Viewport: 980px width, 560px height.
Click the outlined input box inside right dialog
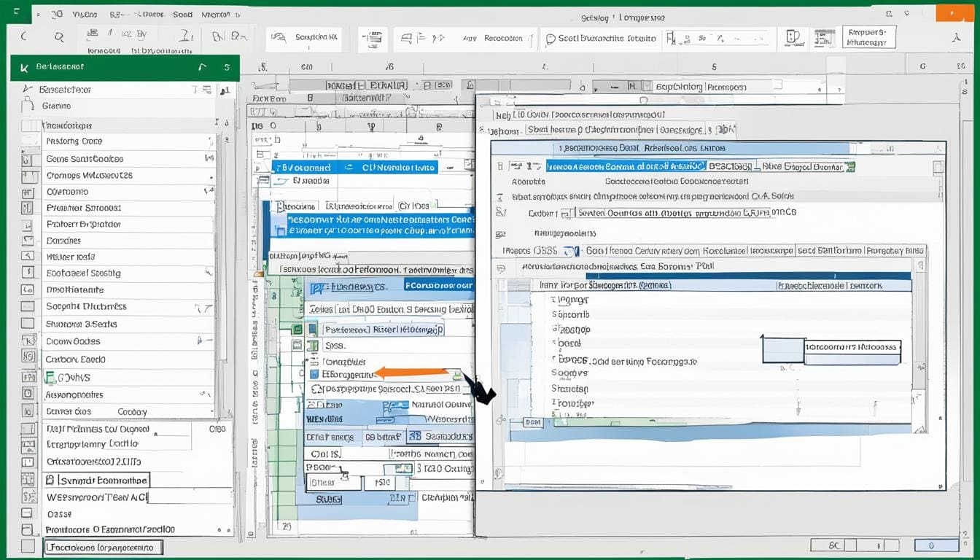[x=852, y=348]
